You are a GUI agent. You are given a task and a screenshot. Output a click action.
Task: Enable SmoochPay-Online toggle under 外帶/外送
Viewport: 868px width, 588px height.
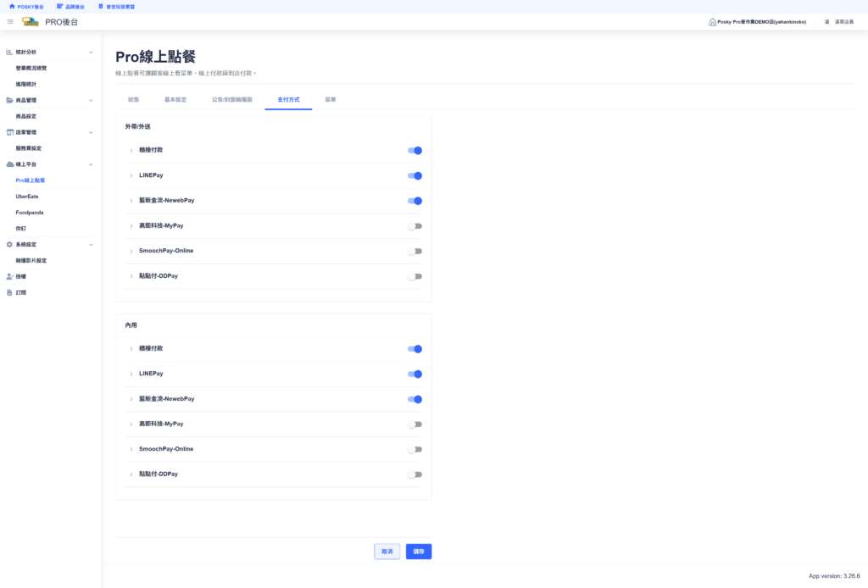[415, 251]
